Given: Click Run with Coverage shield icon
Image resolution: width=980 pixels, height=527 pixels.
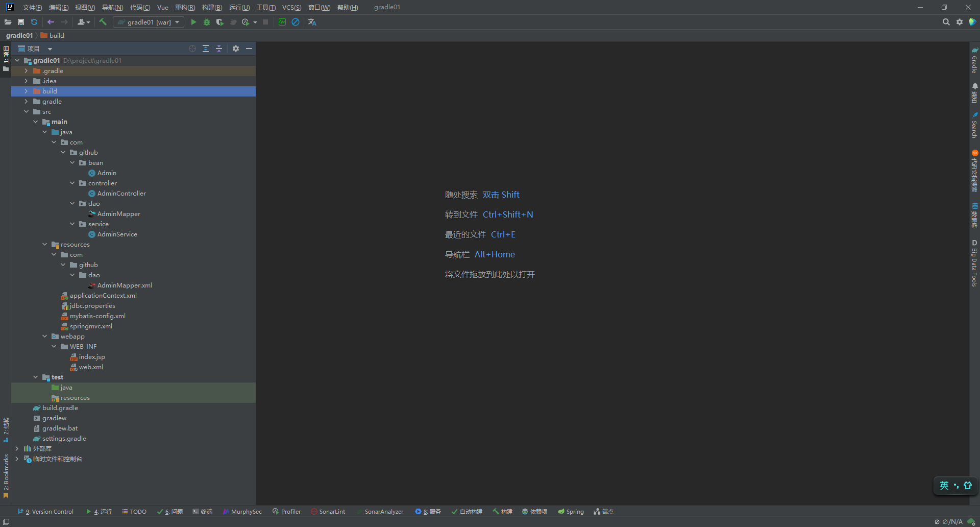Looking at the screenshot, I should click(220, 22).
